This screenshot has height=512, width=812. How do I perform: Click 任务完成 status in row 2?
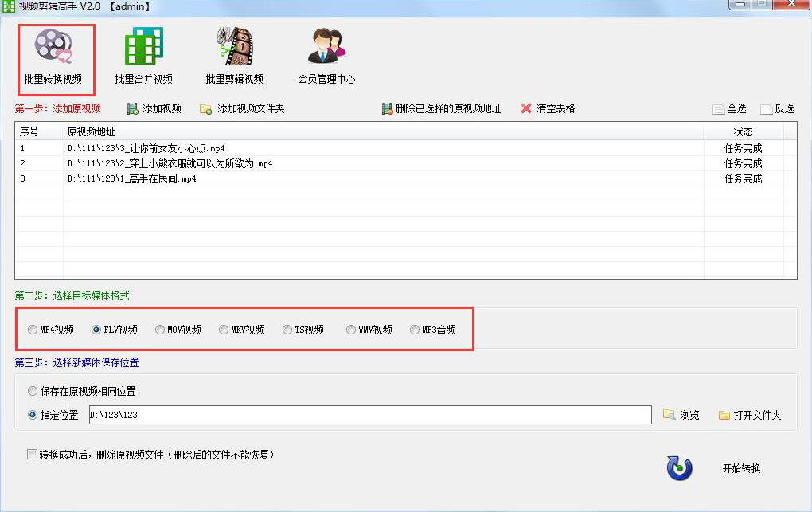pyautogui.click(x=743, y=163)
